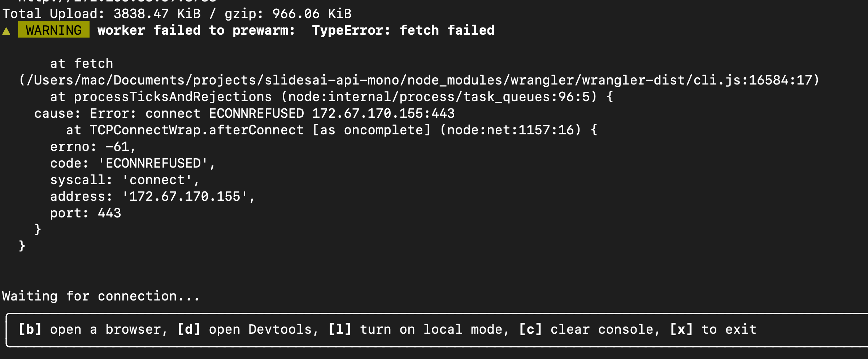Click the "port: 443" line

pos(86,213)
